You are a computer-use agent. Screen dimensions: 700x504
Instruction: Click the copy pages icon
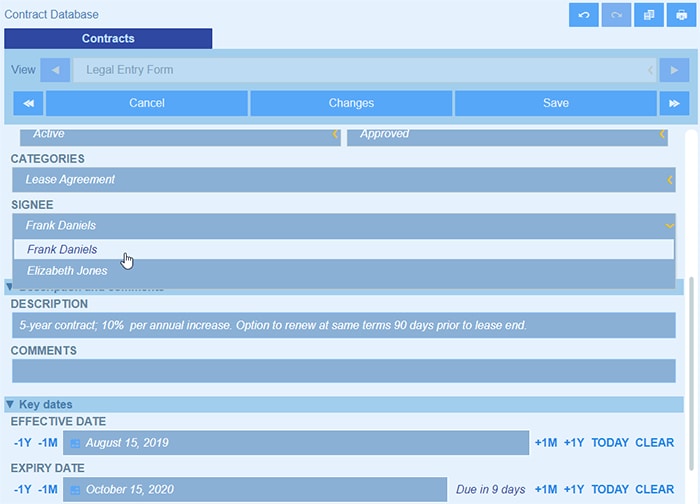[x=649, y=15]
